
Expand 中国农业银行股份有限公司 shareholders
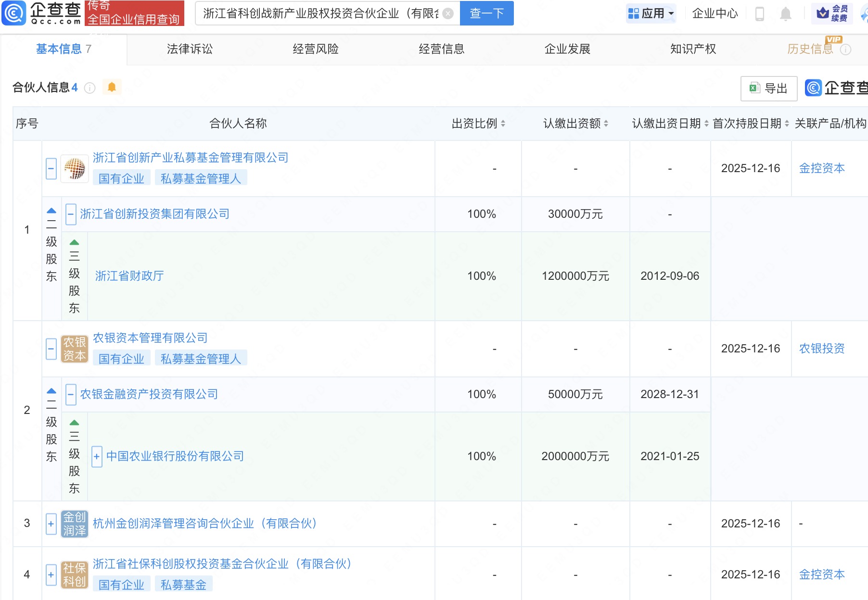[97, 456]
